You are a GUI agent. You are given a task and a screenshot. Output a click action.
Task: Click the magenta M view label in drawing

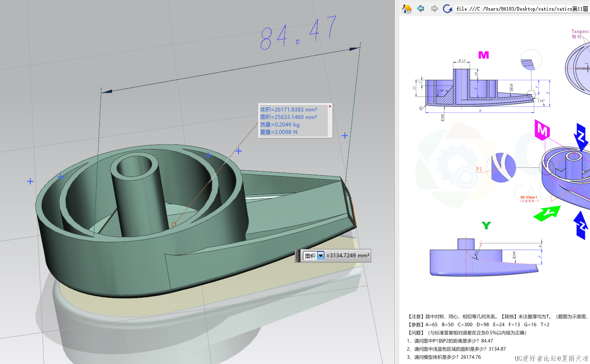click(x=483, y=55)
